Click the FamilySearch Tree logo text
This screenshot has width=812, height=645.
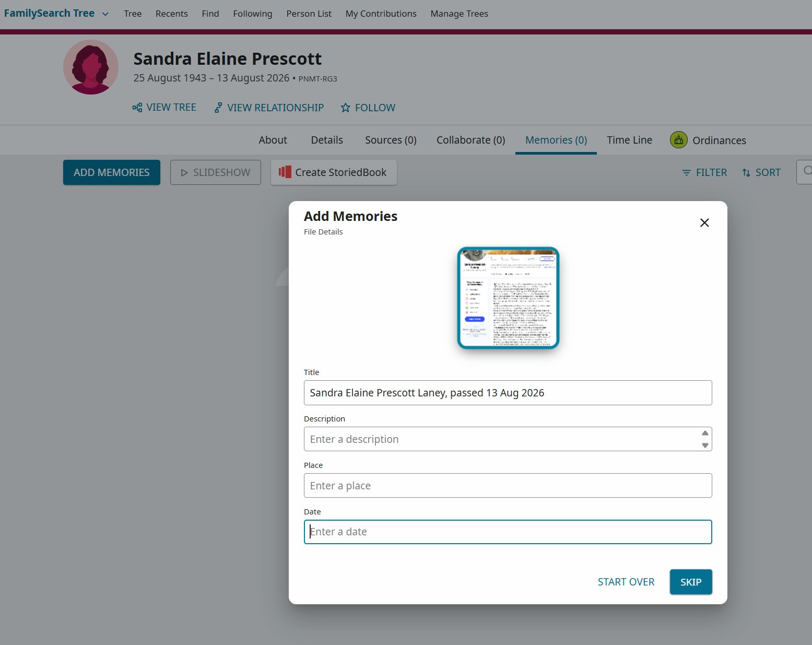point(49,14)
